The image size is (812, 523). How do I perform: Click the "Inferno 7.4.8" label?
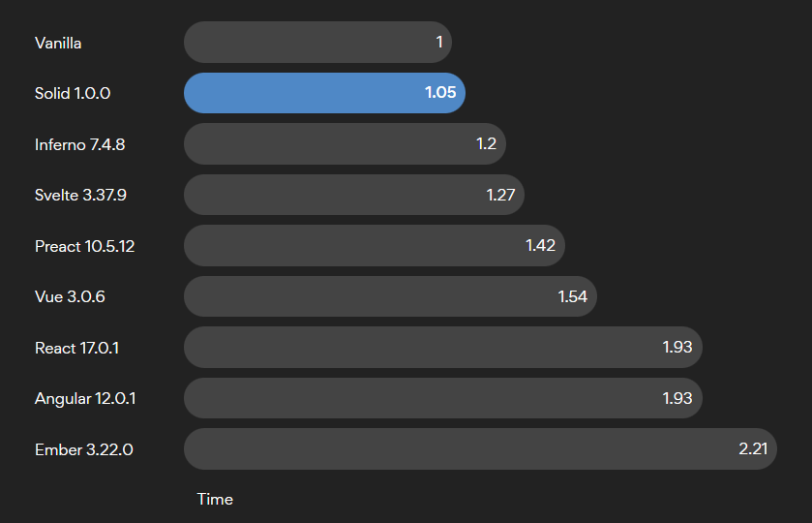tap(79, 145)
